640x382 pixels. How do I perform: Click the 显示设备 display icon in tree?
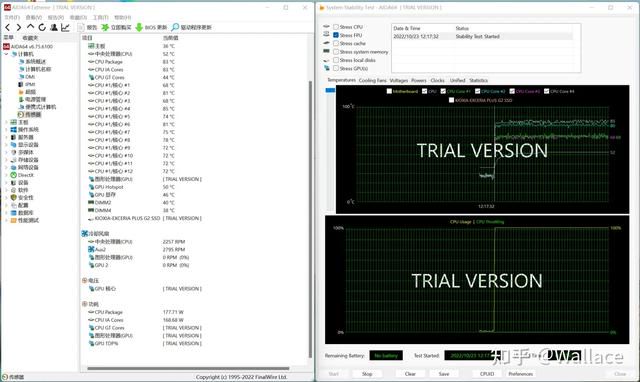13,145
